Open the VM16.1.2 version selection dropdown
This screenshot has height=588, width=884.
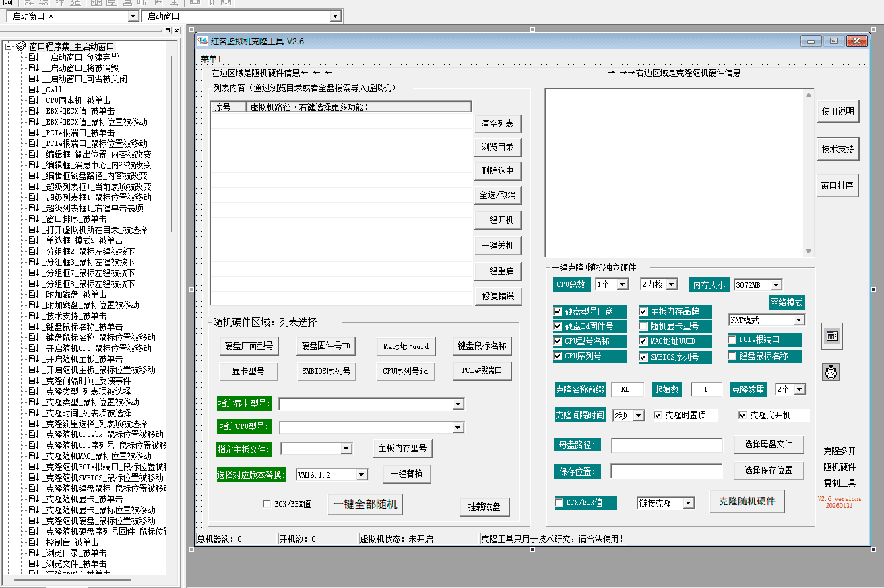[361, 475]
